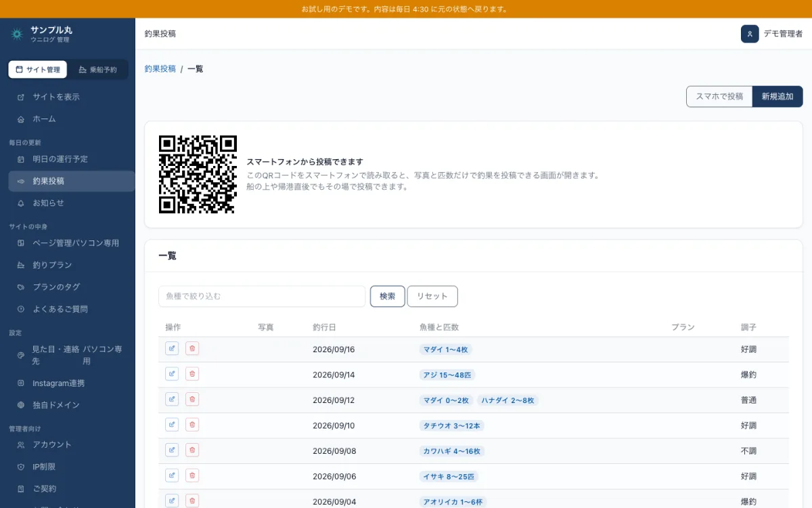This screenshot has height=508, width=812.
Task: Open edit for the 2026/09/12 entry
Action: point(172,399)
